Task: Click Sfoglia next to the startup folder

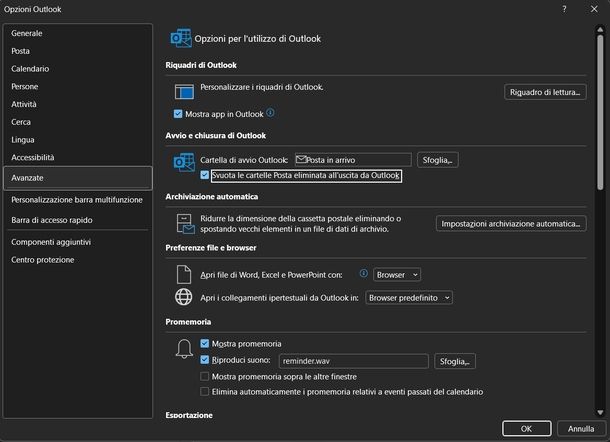Action: [438, 160]
